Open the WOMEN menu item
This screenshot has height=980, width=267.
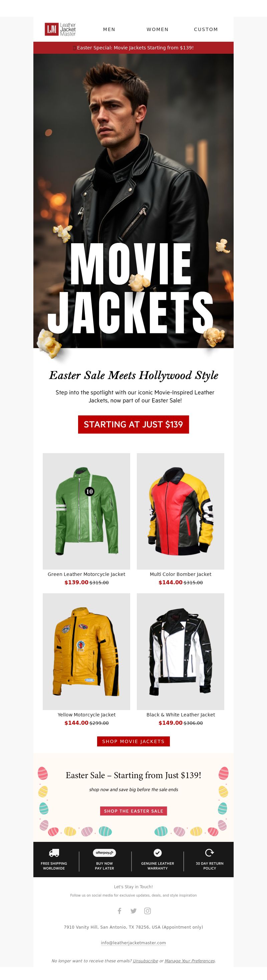pos(158,29)
